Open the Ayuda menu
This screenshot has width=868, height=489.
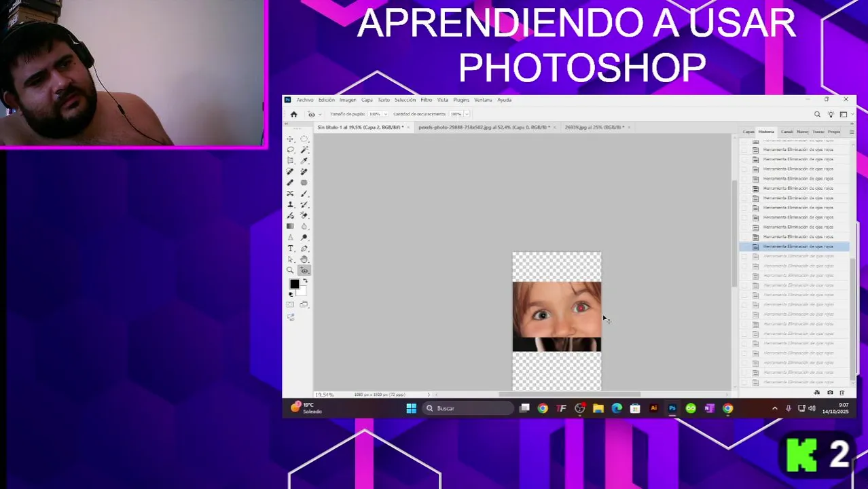pos(504,100)
